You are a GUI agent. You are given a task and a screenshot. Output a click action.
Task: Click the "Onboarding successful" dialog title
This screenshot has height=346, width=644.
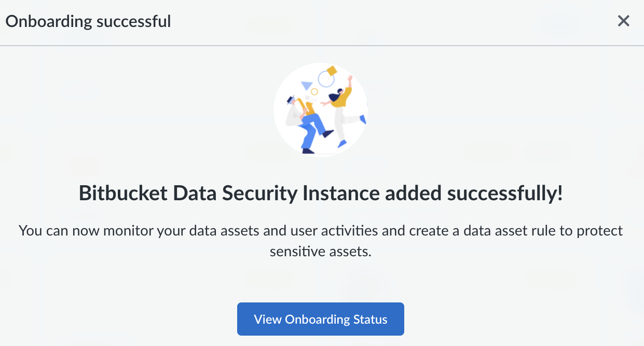click(88, 21)
